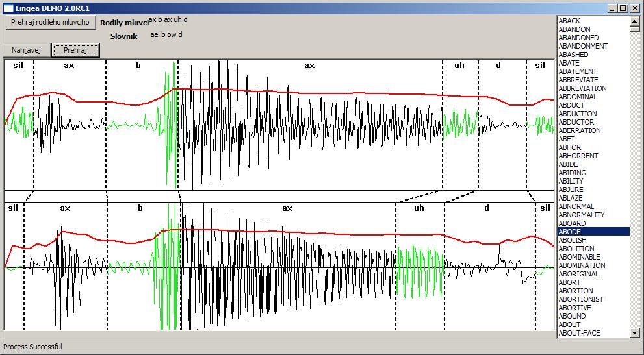
Task: Select ABORTIONIST in the word list
Action: click(593, 299)
